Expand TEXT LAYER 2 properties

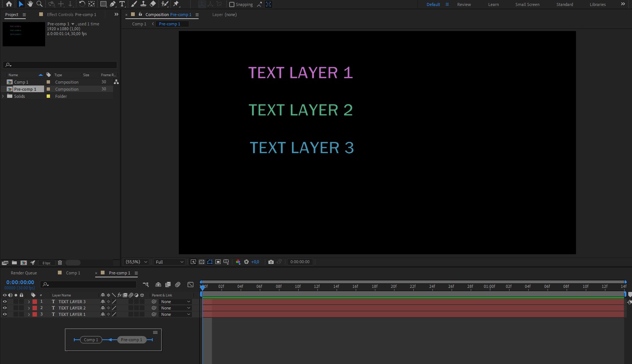[x=29, y=308]
